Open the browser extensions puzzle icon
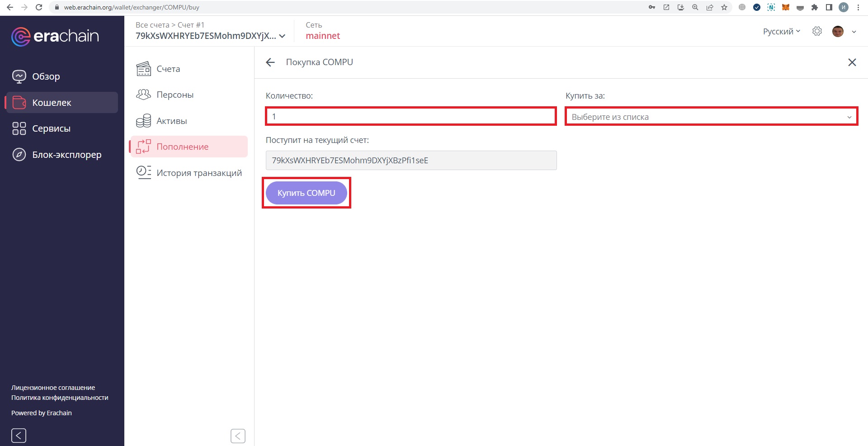This screenshot has width=868, height=446. pyautogui.click(x=815, y=7)
